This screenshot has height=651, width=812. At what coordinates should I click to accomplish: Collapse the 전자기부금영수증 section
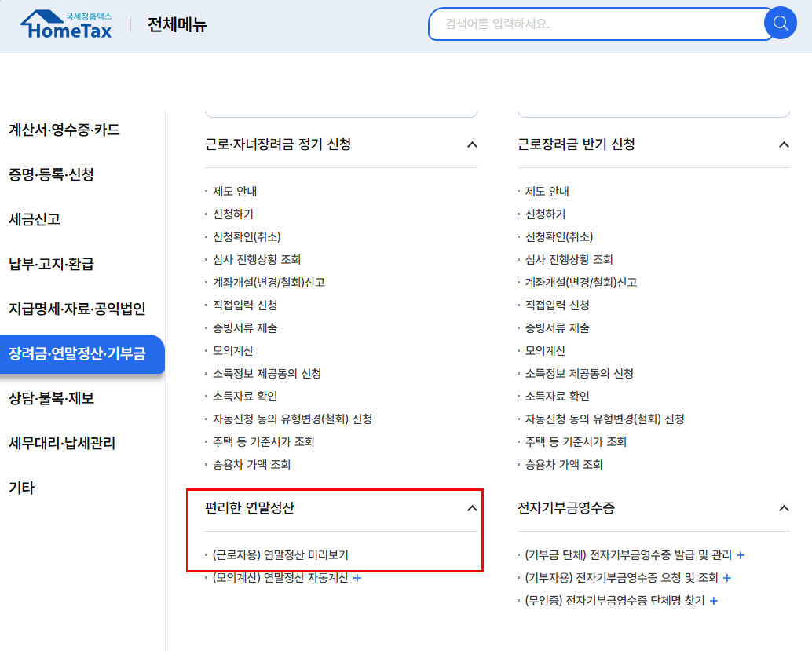coord(783,508)
